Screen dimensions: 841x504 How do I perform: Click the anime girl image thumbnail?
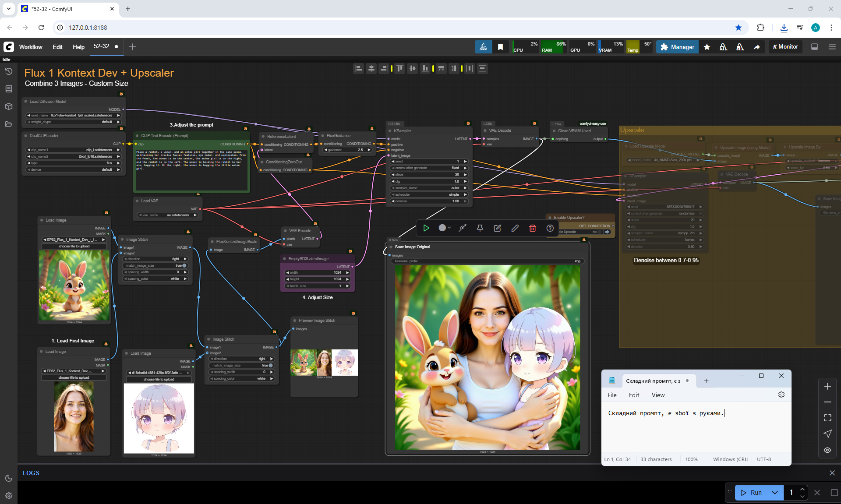(159, 418)
